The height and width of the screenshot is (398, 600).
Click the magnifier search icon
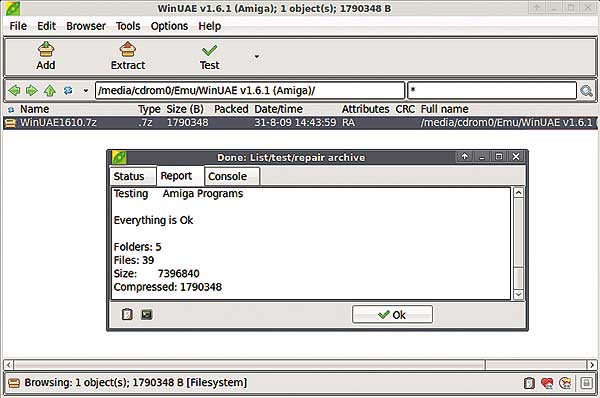click(x=586, y=91)
